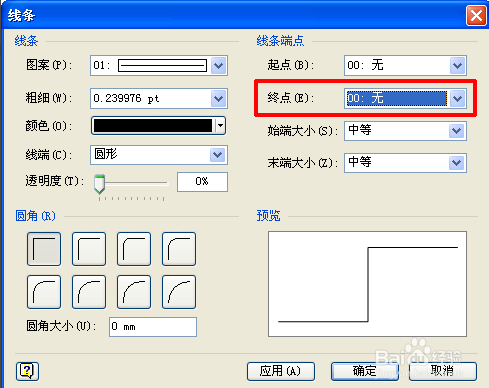Open the 始端大小 begin size dropdown
489x388 pixels.
pos(457,131)
